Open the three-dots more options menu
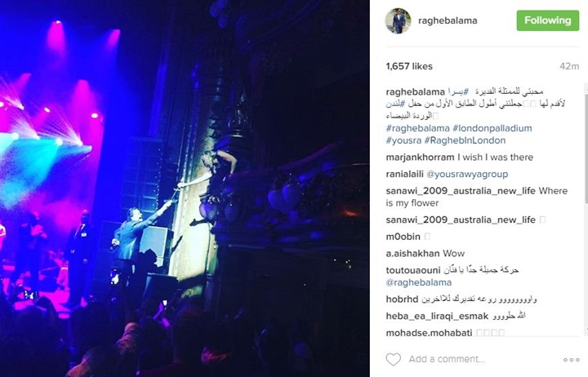The height and width of the screenshot is (377, 588). tap(571, 360)
